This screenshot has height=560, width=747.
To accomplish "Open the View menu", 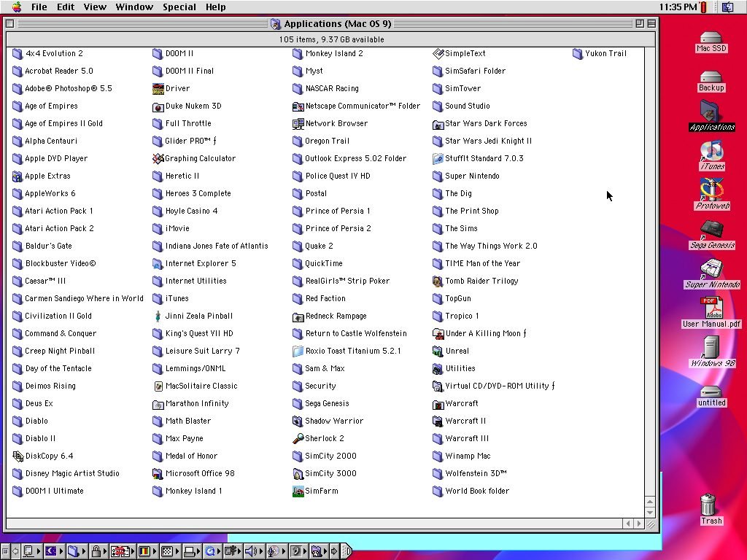I will coord(95,7).
